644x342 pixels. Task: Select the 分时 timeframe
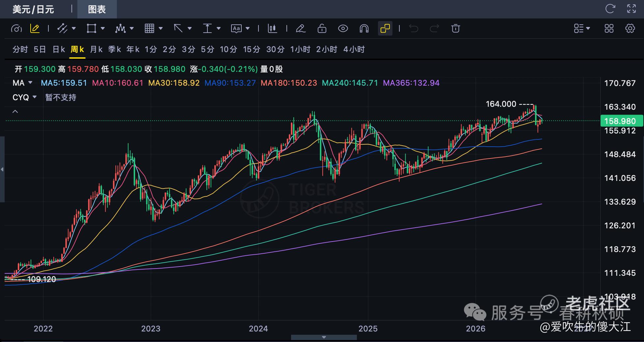point(20,49)
